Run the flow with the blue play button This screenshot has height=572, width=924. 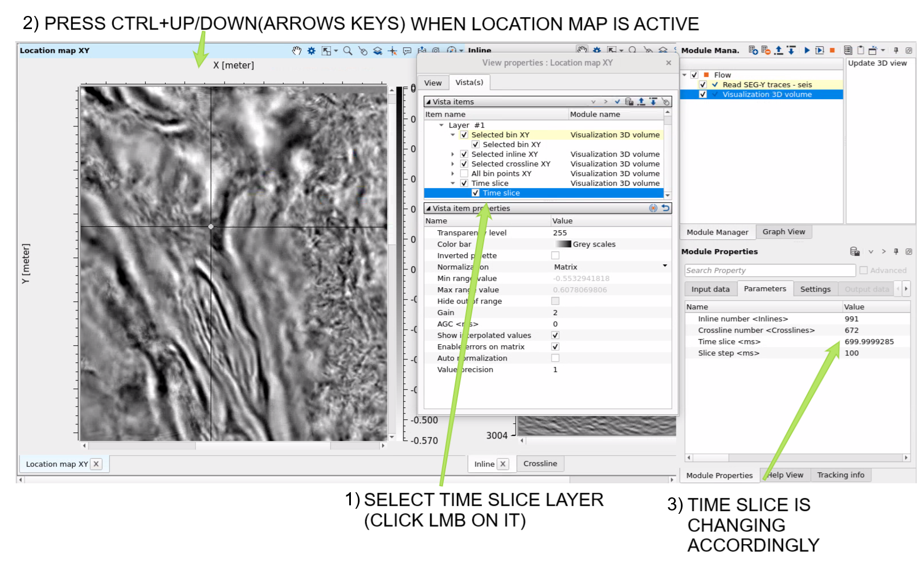click(x=807, y=50)
